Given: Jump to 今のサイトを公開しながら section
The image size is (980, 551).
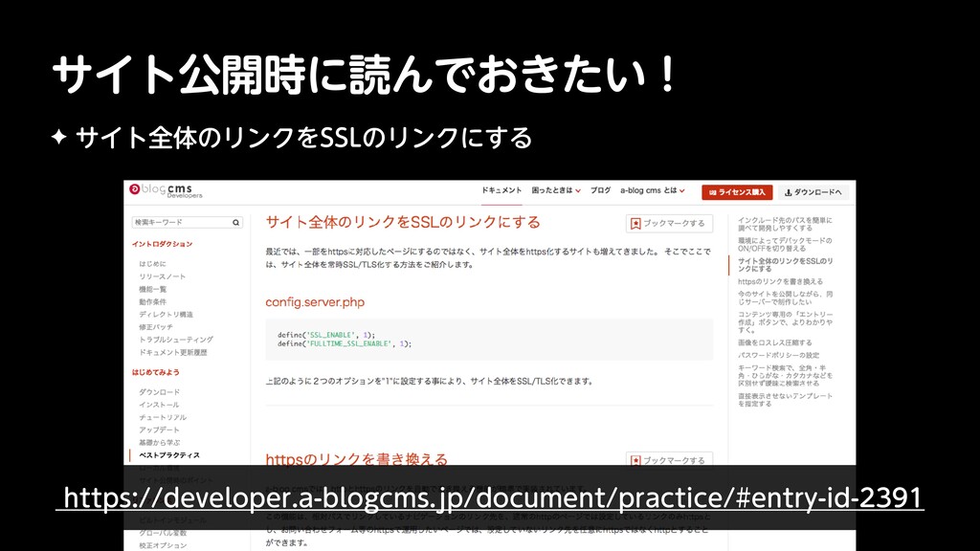Looking at the screenshot, I should click(785, 298).
